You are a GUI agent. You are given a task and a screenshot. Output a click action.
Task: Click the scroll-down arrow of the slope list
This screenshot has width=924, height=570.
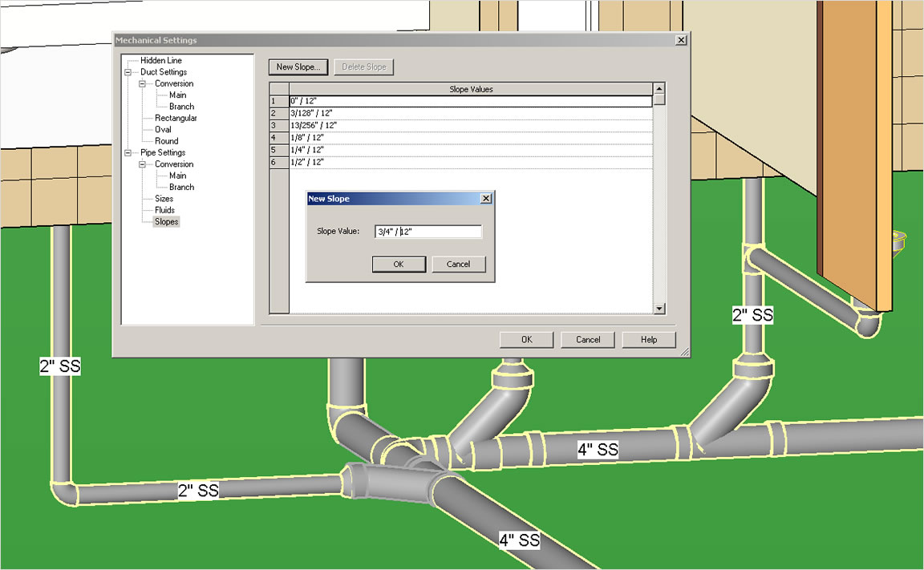pos(659,309)
